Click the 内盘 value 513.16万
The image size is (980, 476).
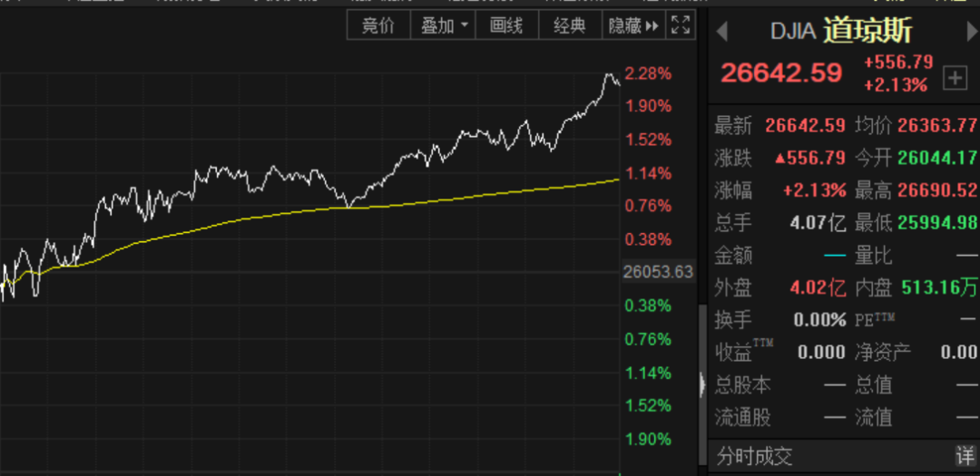[939, 288]
